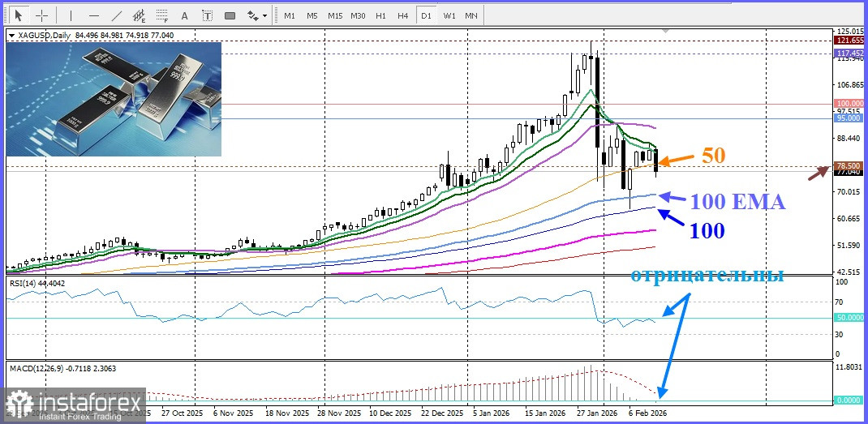
Task: Select the Cursor arrow tool
Action: 19,15
